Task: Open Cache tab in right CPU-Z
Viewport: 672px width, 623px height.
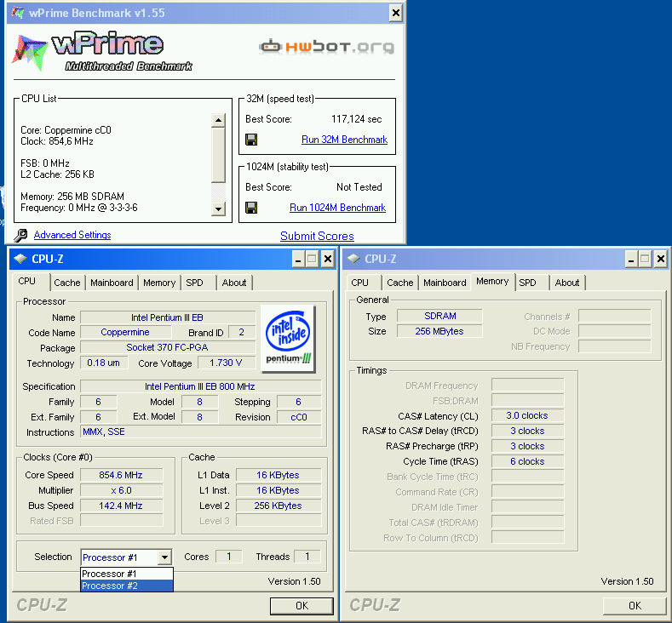Action: click(x=400, y=283)
